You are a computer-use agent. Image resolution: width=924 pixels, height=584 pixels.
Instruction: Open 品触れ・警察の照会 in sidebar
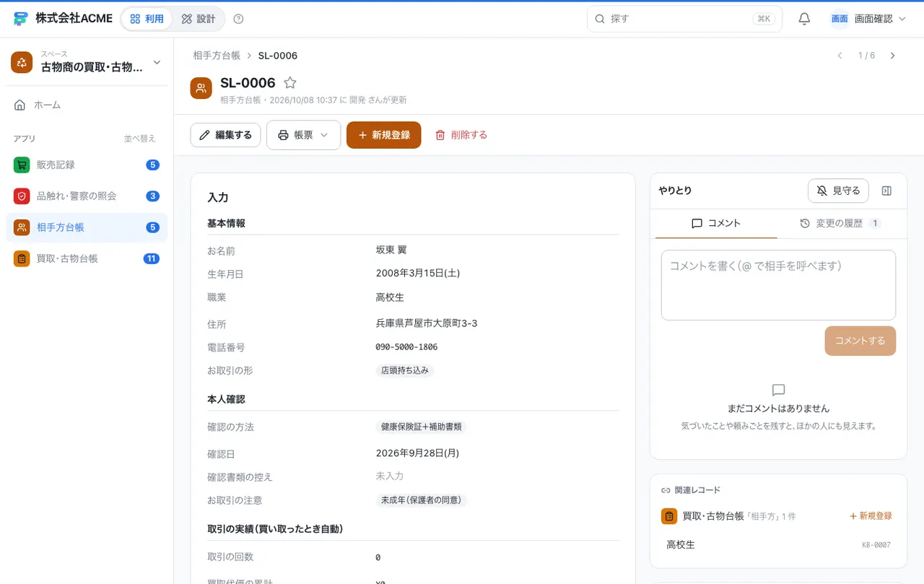(87, 196)
